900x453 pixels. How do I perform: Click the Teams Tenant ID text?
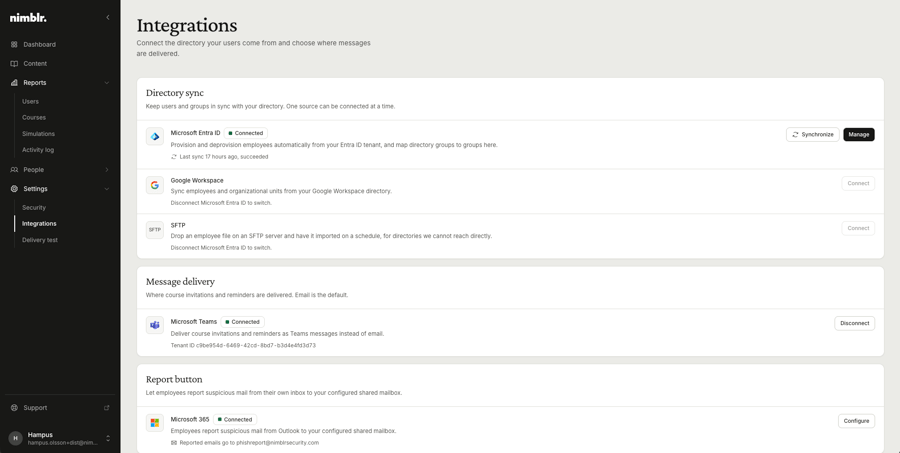(x=243, y=346)
